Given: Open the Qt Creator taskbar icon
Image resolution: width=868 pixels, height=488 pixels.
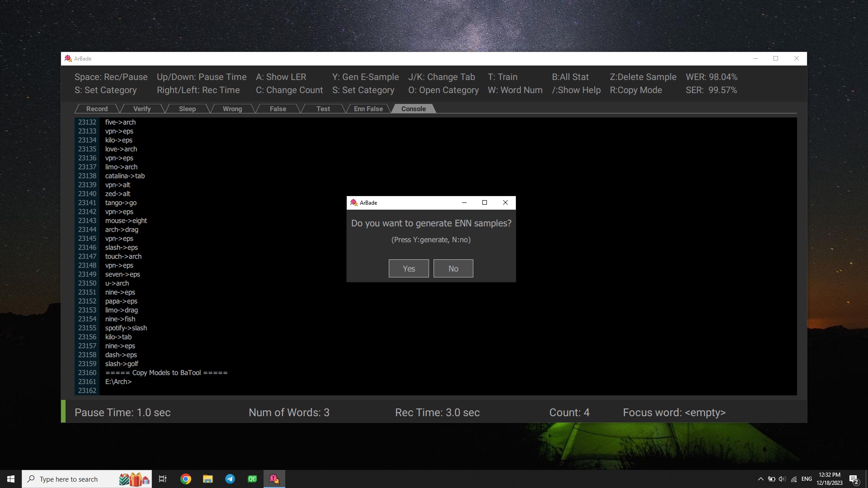Looking at the screenshot, I should 252,479.
